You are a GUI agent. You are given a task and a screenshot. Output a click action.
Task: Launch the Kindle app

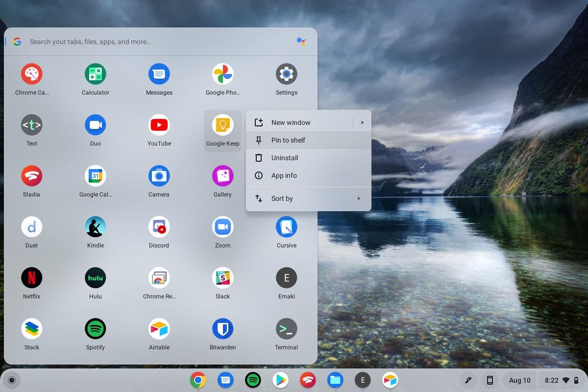point(95,231)
